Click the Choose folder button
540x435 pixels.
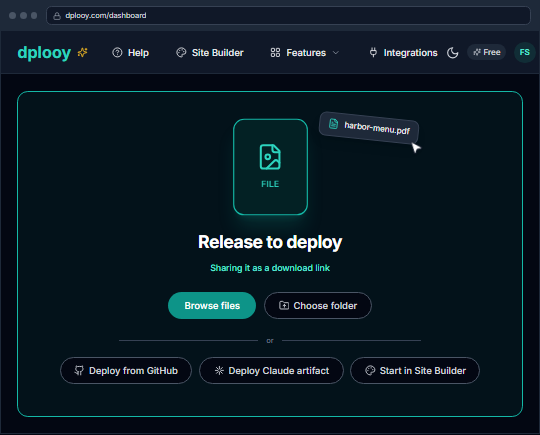(x=318, y=305)
